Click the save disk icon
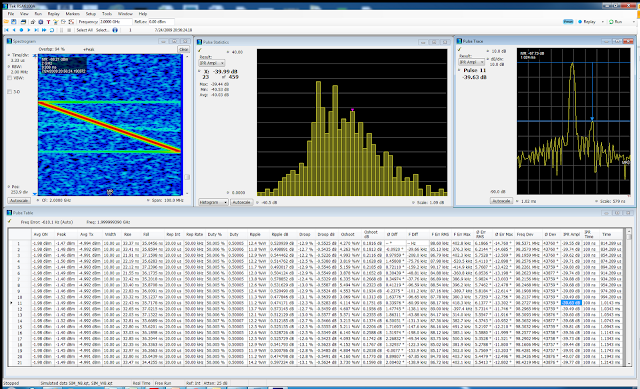Viewport: 640px width, 389px height. [x=13, y=22]
